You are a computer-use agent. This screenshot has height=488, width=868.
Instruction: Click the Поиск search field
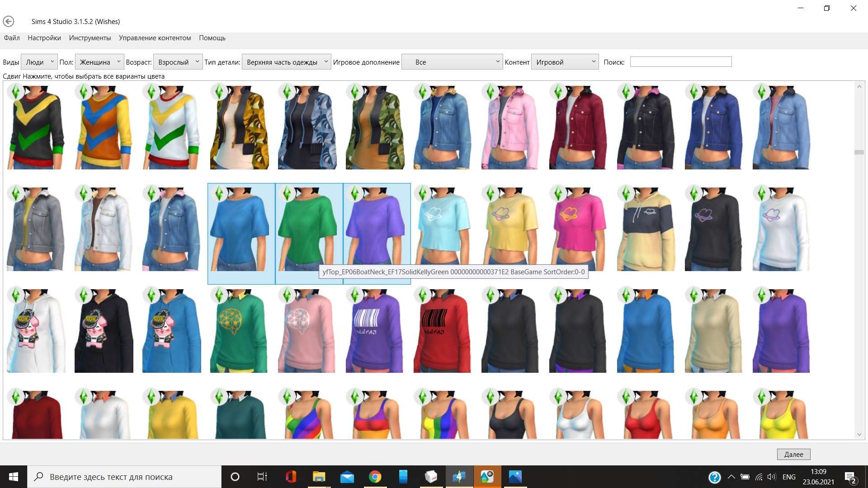[x=680, y=62]
